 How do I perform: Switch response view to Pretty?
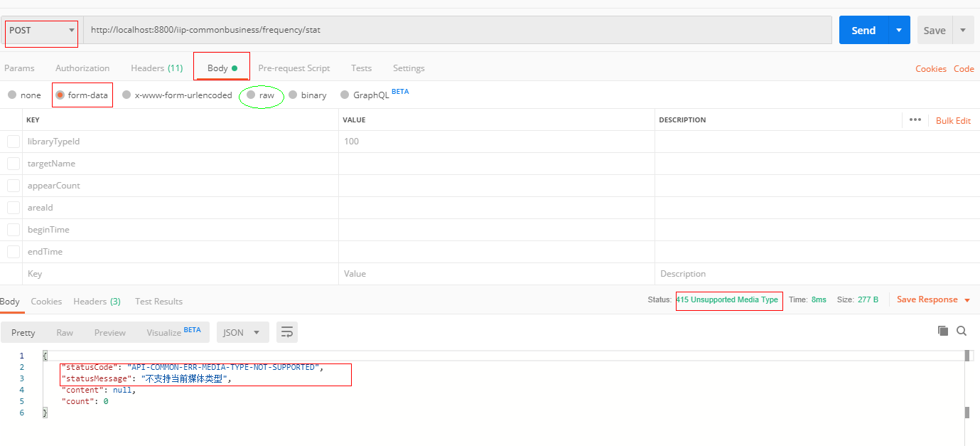[x=23, y=332]
